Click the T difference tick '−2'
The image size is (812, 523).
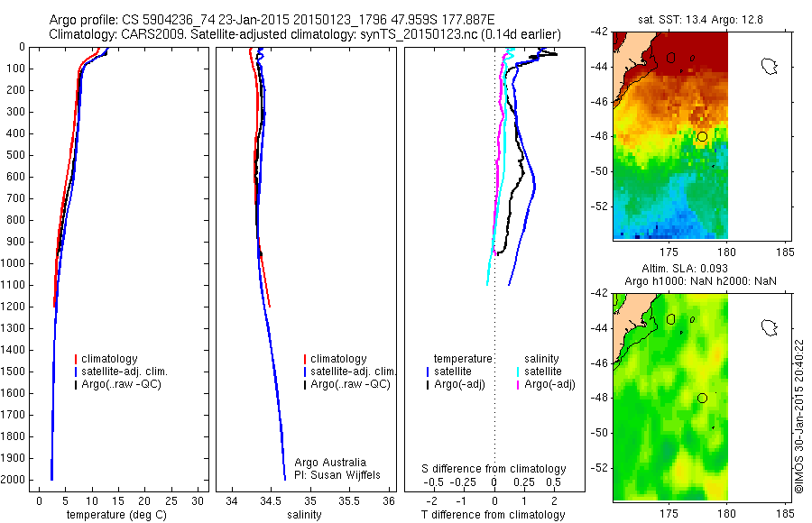pos(431,501)
